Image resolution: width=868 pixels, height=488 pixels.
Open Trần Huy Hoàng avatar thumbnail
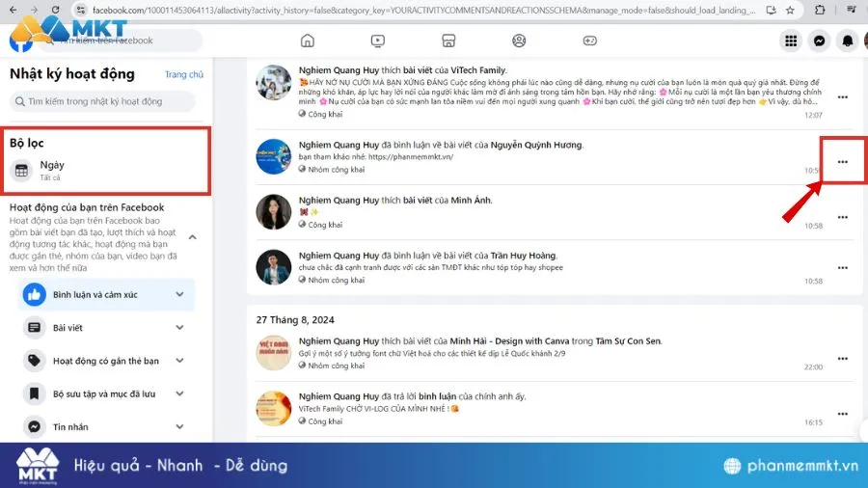274,267
